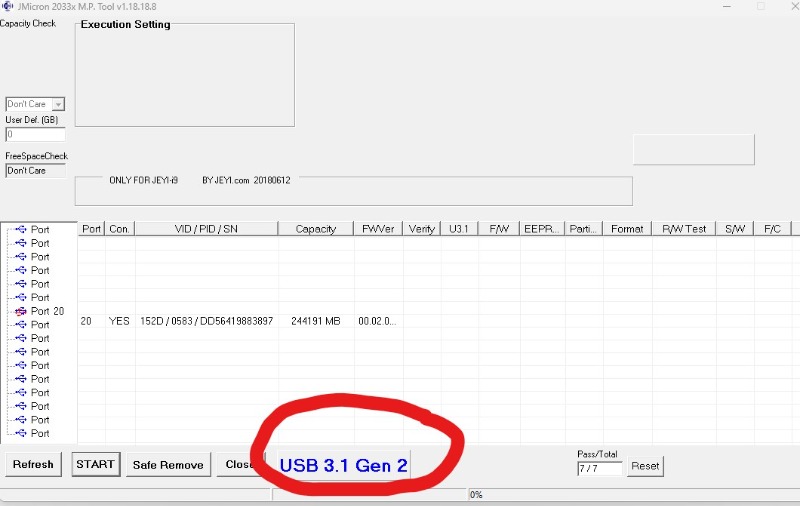
Task: Click the USB icon next to Port 20
Action: 21,311
